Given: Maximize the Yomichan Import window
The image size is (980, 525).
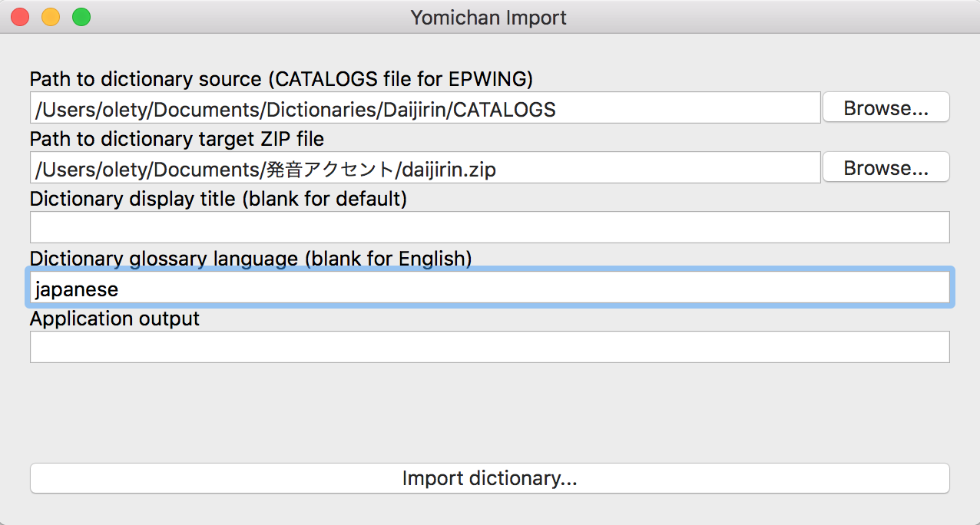Looking at the screenshot, I should pyautogui.click(x=81, y=17).
